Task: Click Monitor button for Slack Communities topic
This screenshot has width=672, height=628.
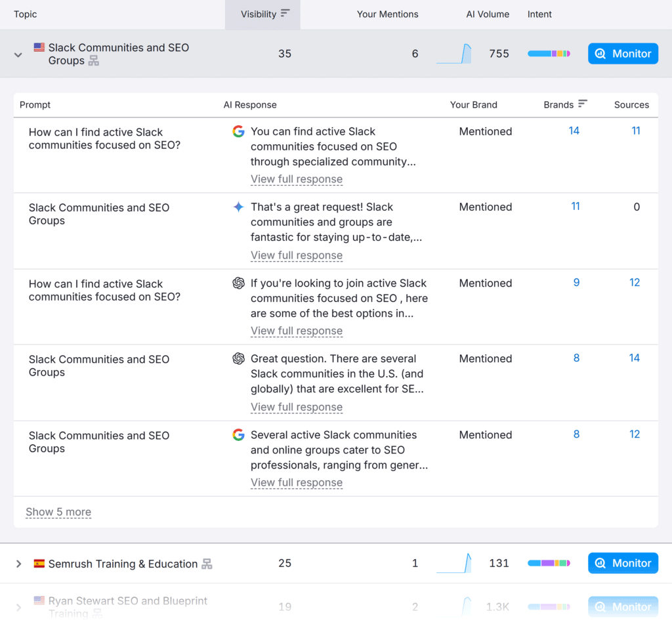Action: pos(623,54)
